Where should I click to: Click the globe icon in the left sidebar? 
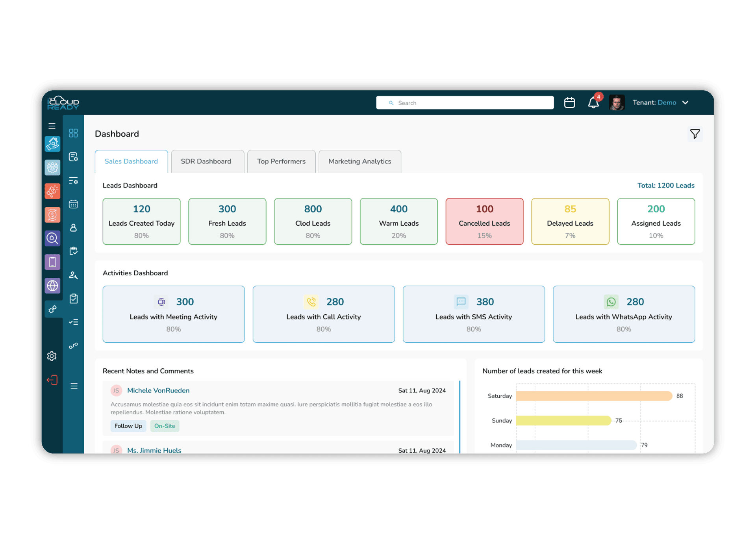[52, 286]
